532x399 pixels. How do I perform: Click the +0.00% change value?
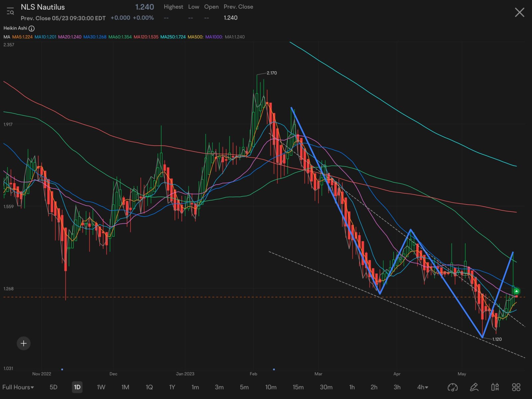(x=143, y=18)
